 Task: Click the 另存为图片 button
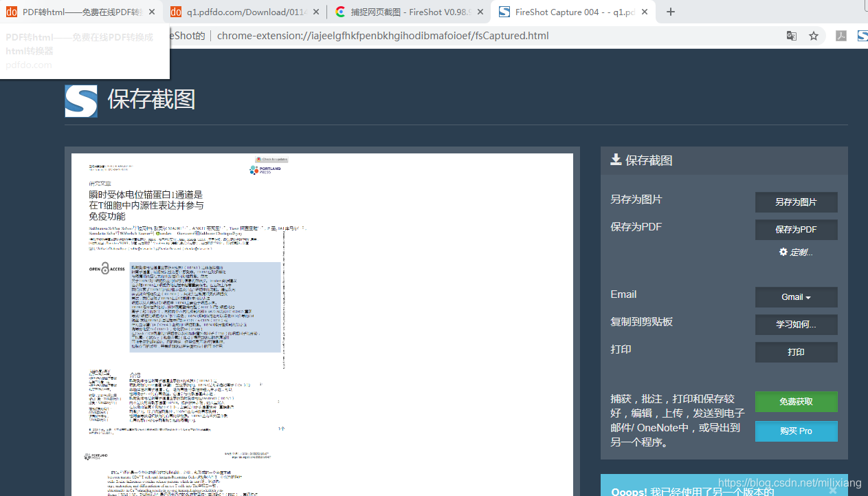click(x=796, y=202)
